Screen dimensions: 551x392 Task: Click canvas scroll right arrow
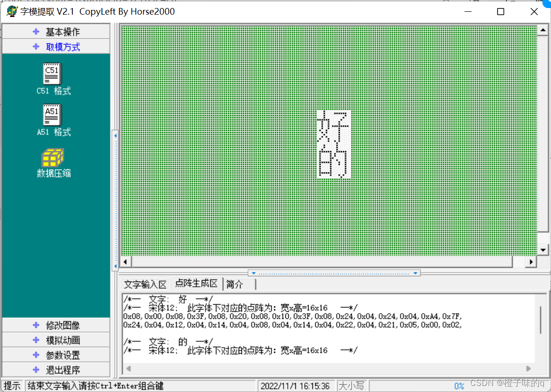point(531,262)
